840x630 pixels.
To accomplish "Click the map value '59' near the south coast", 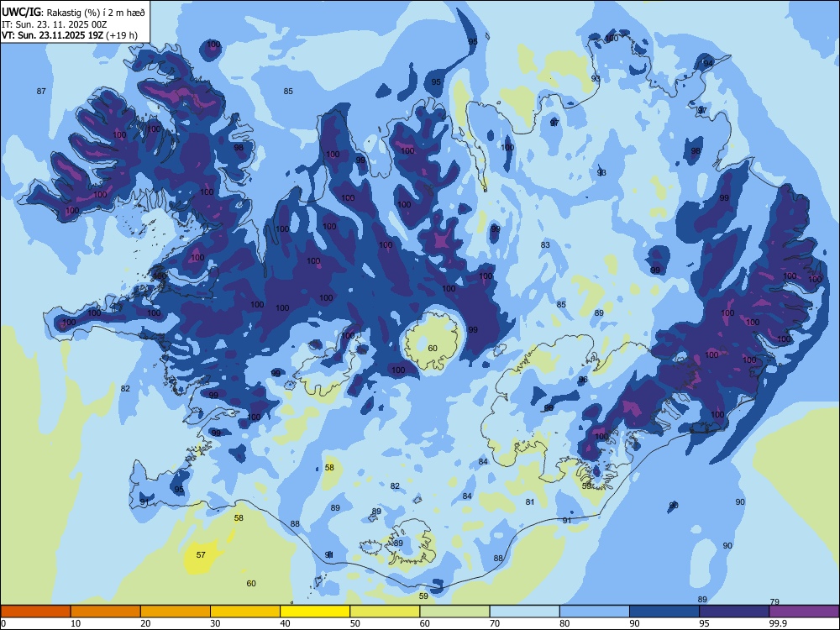I will point(423,596).
